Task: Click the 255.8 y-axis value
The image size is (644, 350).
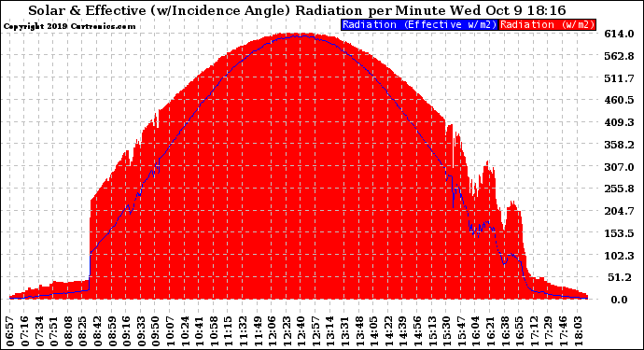Action: click(619, 189)
